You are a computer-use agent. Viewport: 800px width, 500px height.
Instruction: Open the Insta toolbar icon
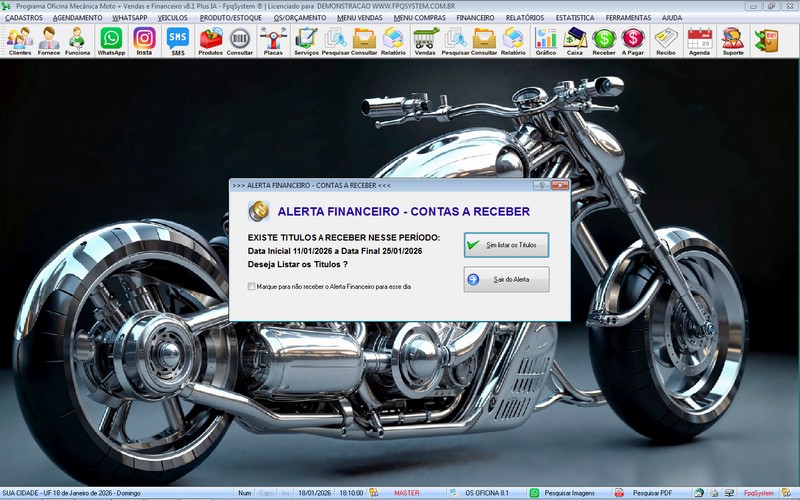tap(144, 41)
